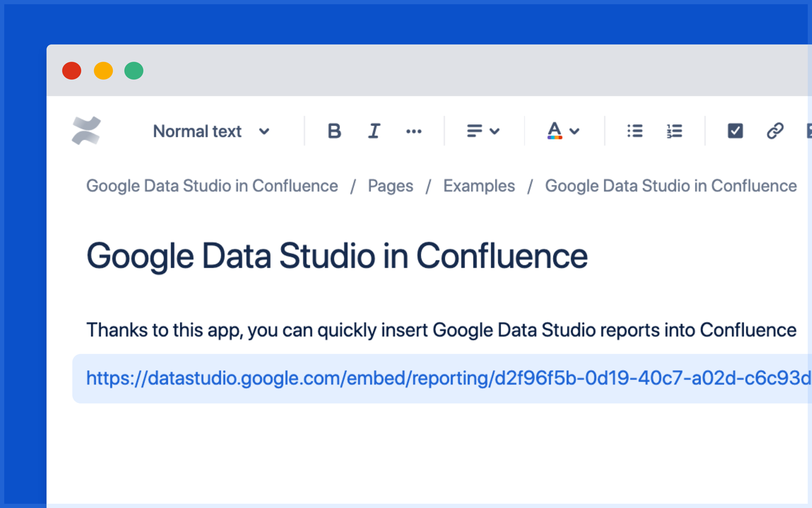Expand the text alignment dropdown
The image size is (812, 508).
click(483, 132)
